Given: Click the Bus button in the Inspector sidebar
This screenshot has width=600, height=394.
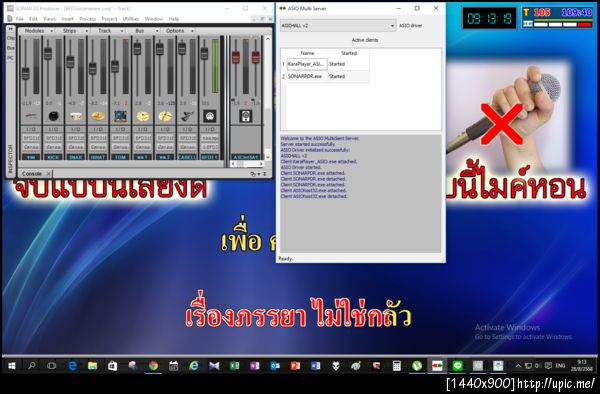Looking at the screenshot, I should pos(11,48).
